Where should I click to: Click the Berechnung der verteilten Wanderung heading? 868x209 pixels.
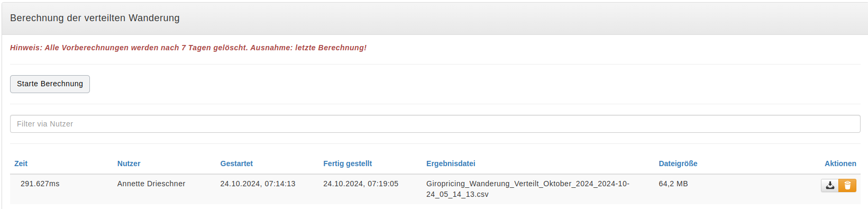(95, 18)
